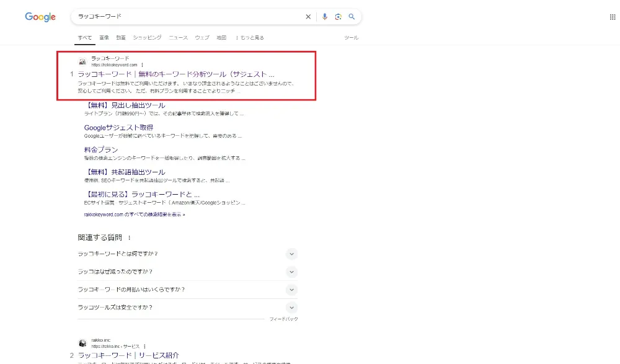Viewport: 620px width, 364px height.
Task: Open 【無料】共起語抽出ツール sitelink
Action: 125,172
